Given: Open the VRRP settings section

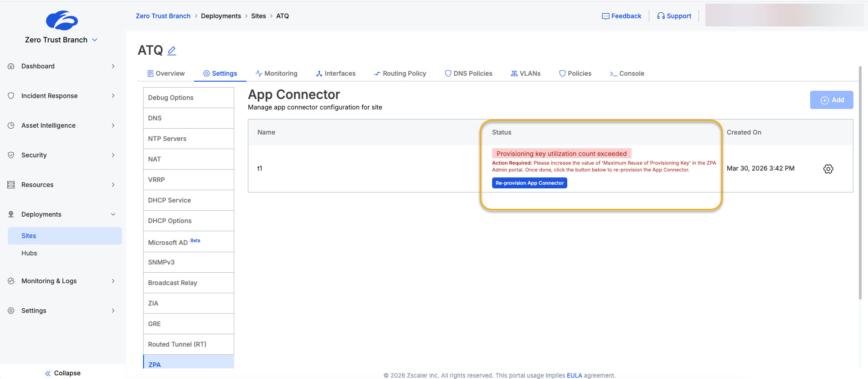Looking at the screenshot, I should click(189, 180).
